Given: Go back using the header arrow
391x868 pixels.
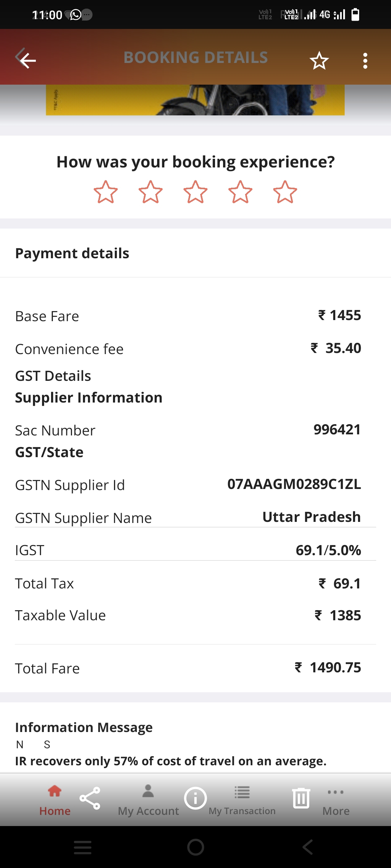Looking at the screenshot, I should pos(26,58).
